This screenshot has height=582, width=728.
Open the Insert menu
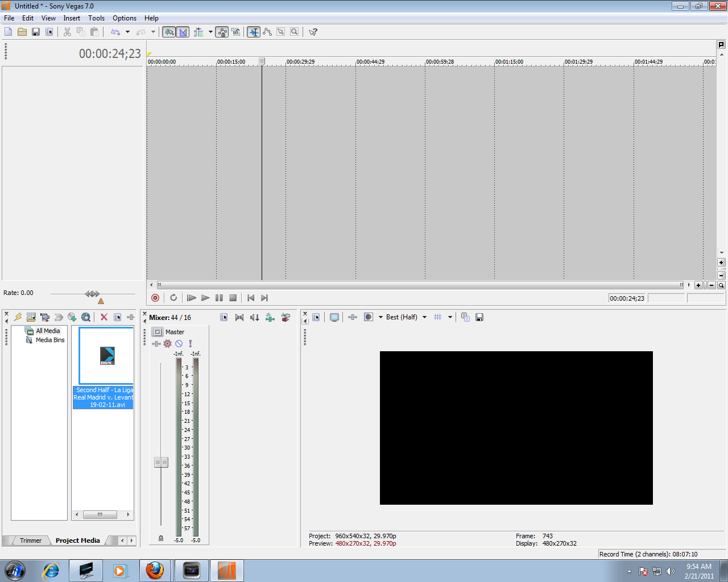click(x=72, y=18)
